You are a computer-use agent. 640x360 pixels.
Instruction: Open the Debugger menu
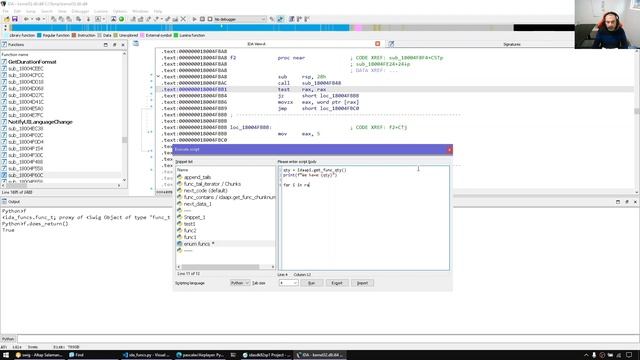[x=80, y=11]
